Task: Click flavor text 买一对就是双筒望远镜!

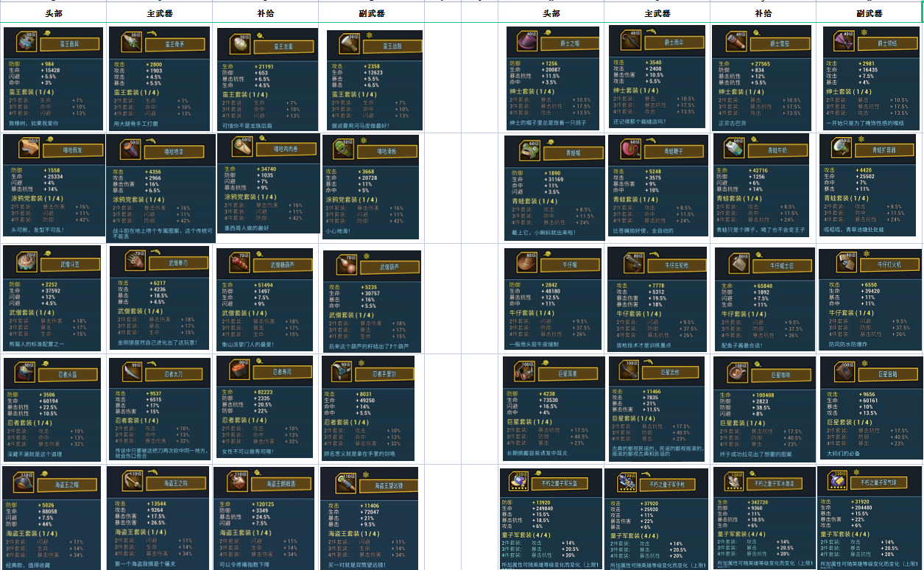Action: click(x=356, y=565)
